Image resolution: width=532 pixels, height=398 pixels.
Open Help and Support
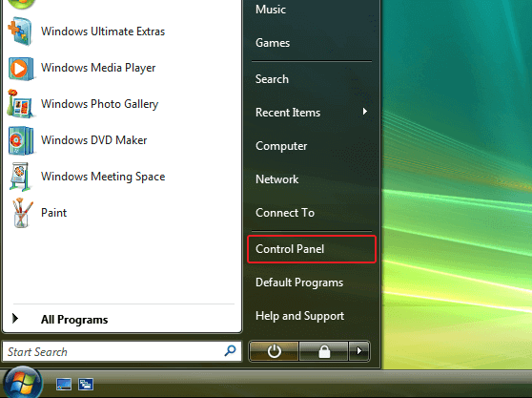click(300, 316)
